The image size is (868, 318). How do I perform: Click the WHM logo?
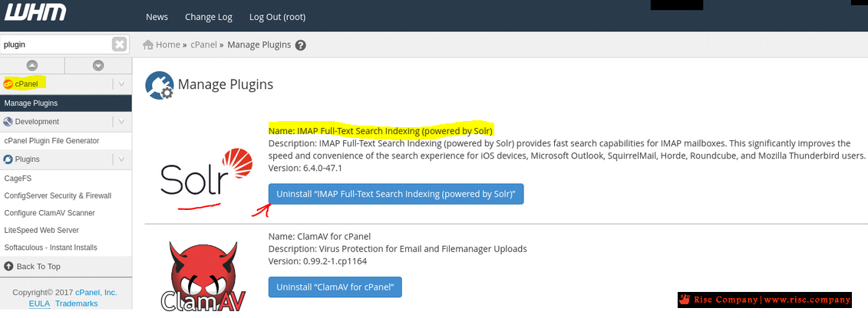pos(35,11)
